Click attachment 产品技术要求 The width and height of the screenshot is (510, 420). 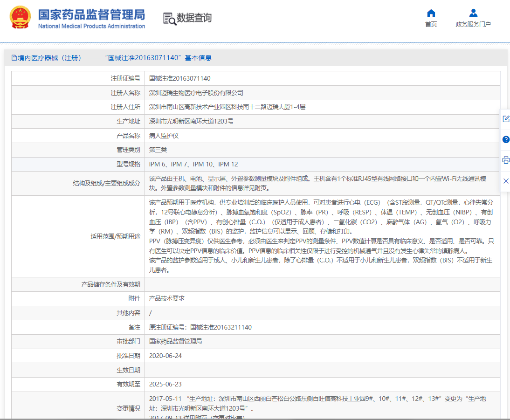pos(166,298)
